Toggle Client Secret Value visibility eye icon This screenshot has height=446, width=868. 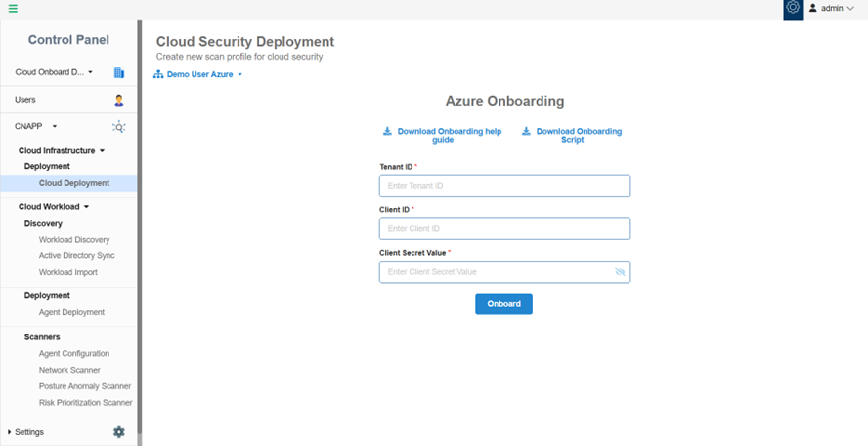620,272
